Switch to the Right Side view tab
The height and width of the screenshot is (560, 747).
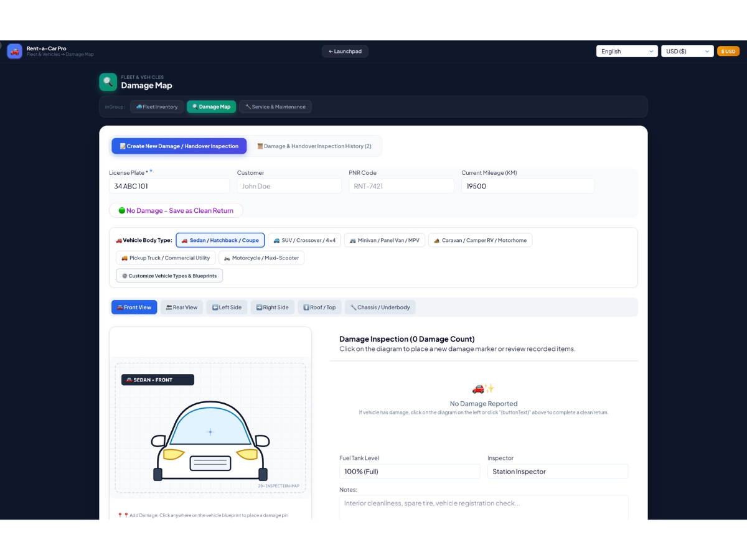tap(273, 307)
